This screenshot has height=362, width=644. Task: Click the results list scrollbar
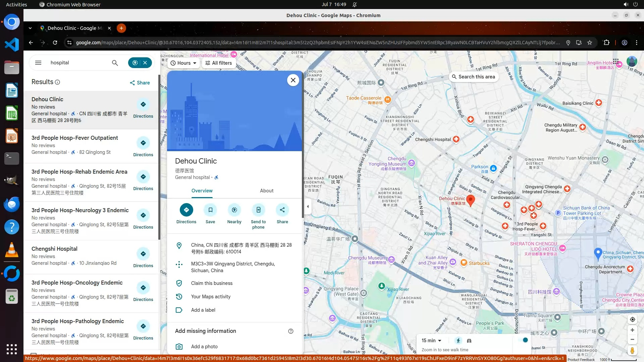point(159,158)
